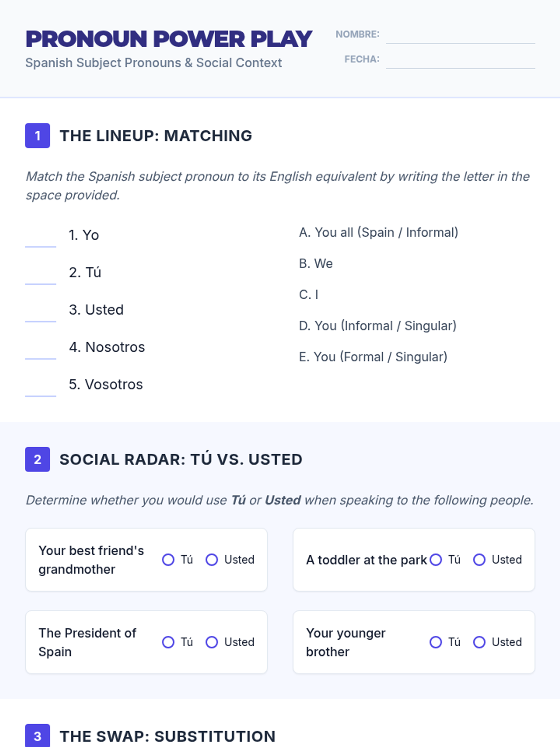Image resolution: width=560 pixels, height=747 pixels.
Task: Pick Usted for The President of Spain
Action: click(212, 642)
